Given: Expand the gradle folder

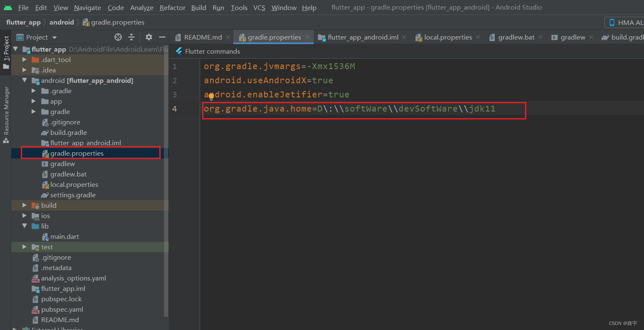Looking at the screenshot, I should [x=34, y=112].
